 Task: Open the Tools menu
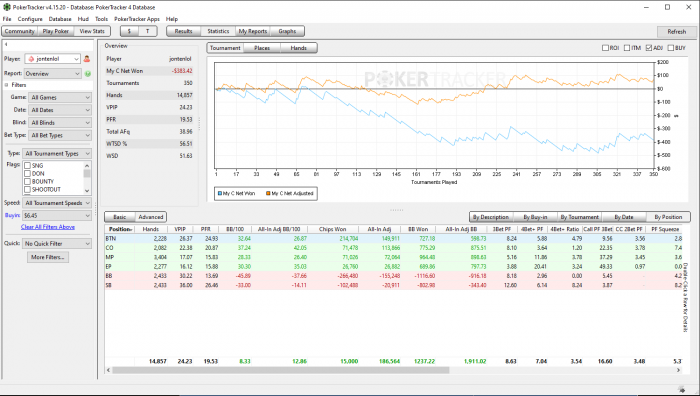(101, 19)
